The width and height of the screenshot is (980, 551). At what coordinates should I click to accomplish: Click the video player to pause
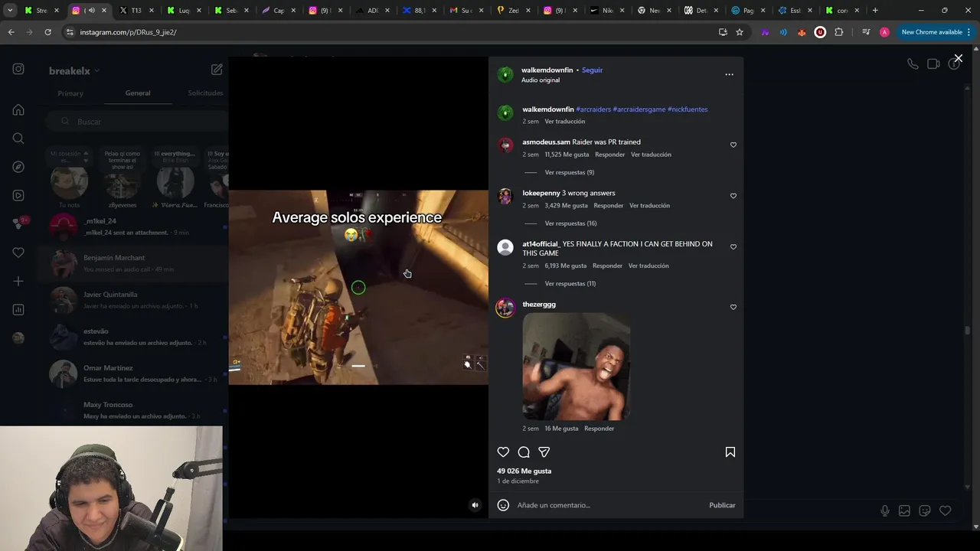358,287
